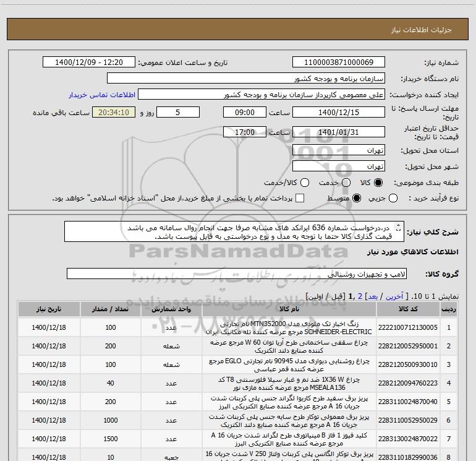Click product code 2282120094760223
The width and height of the screenshot is (476, 461).
tap(408, 383)
